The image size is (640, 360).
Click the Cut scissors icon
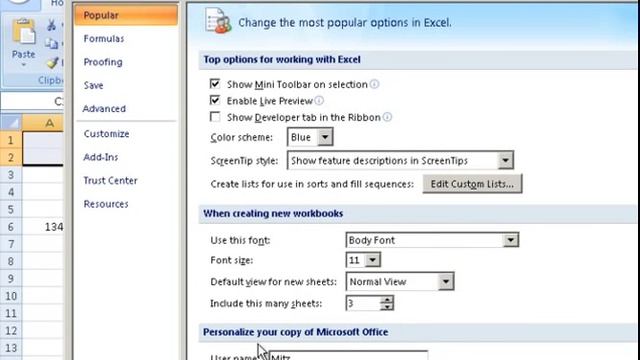click(x=52, y=25)
